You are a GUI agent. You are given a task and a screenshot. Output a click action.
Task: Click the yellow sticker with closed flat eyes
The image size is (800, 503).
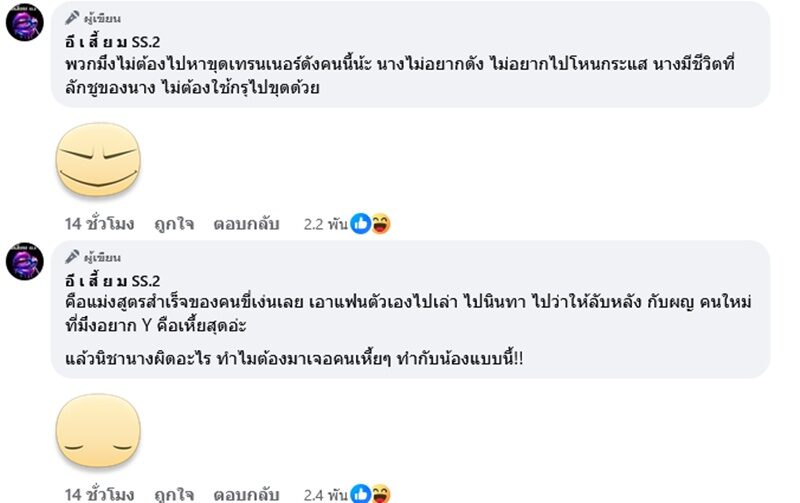point(96,432)
